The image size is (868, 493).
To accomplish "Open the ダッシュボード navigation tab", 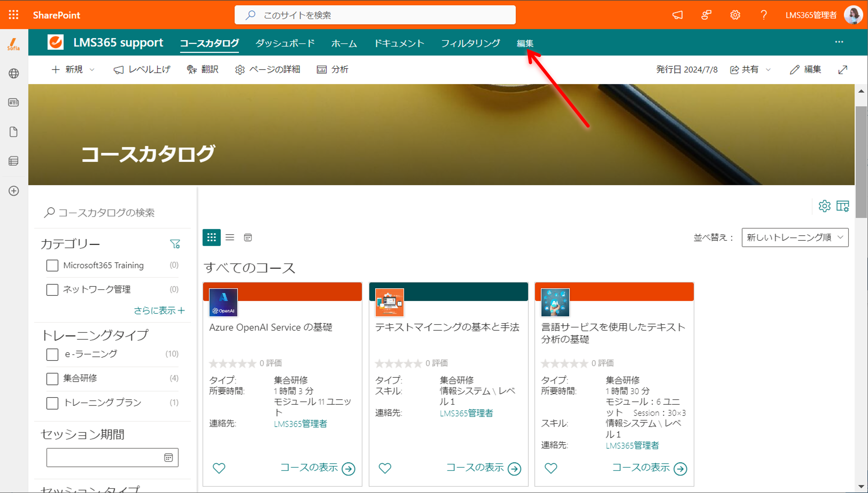I will 285,43.
